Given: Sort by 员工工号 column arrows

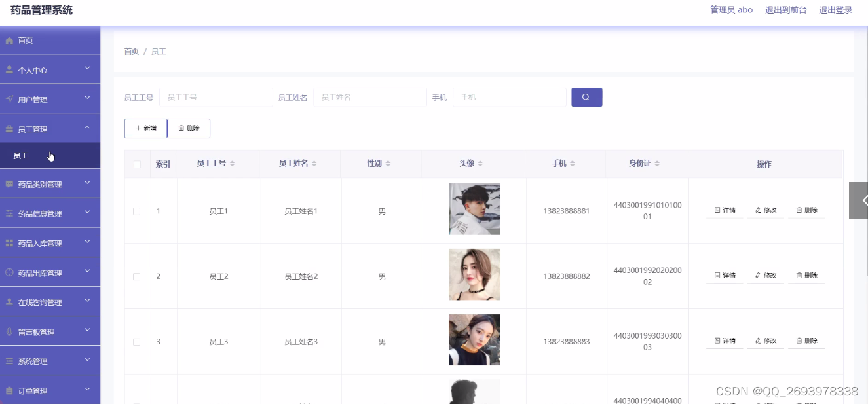Looking at the screenshot, I should tap(232, 163).
